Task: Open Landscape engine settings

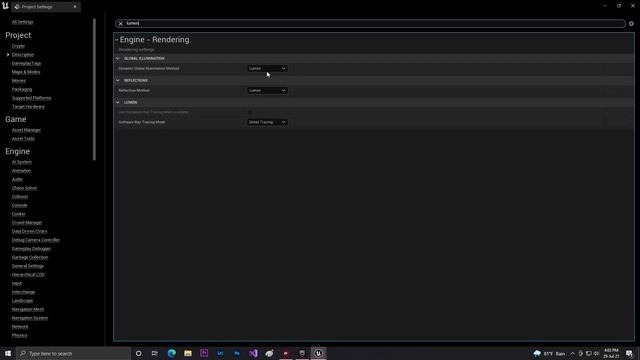Action: tap(22, 301)
